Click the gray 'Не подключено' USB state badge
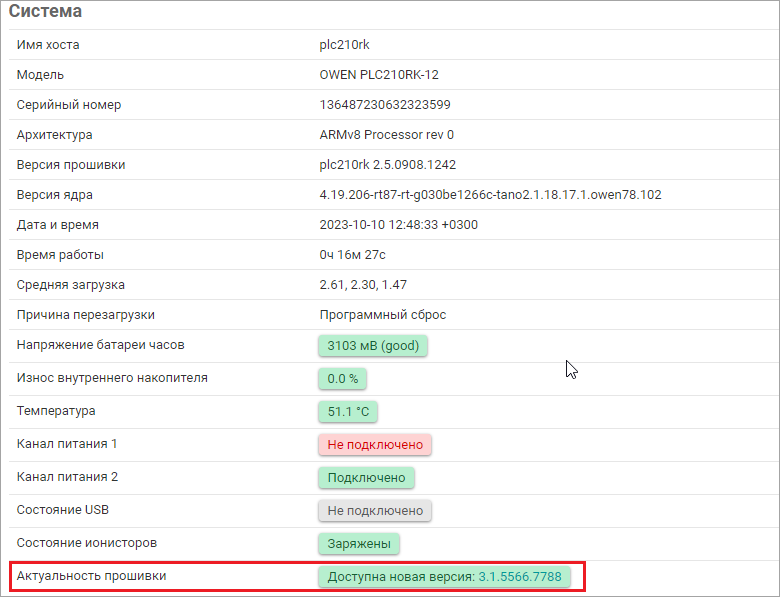This screenshot has width=780, height=597. (x=375, y=510)
